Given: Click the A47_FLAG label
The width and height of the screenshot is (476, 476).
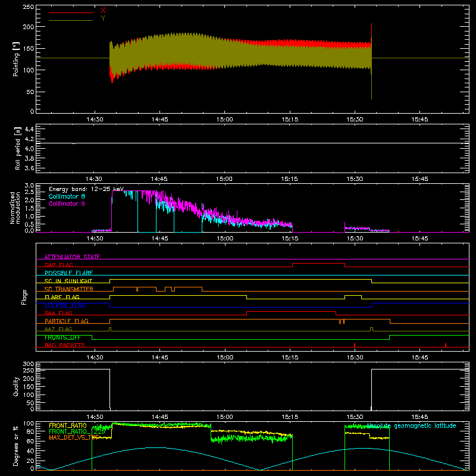Looking at the screenshot, I should click(x=58, y=329).
